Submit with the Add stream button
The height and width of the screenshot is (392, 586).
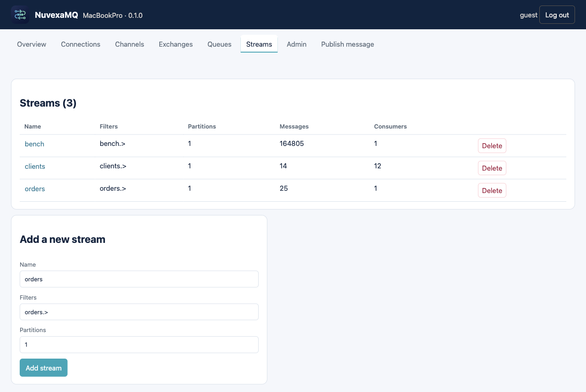coord(43,368)
